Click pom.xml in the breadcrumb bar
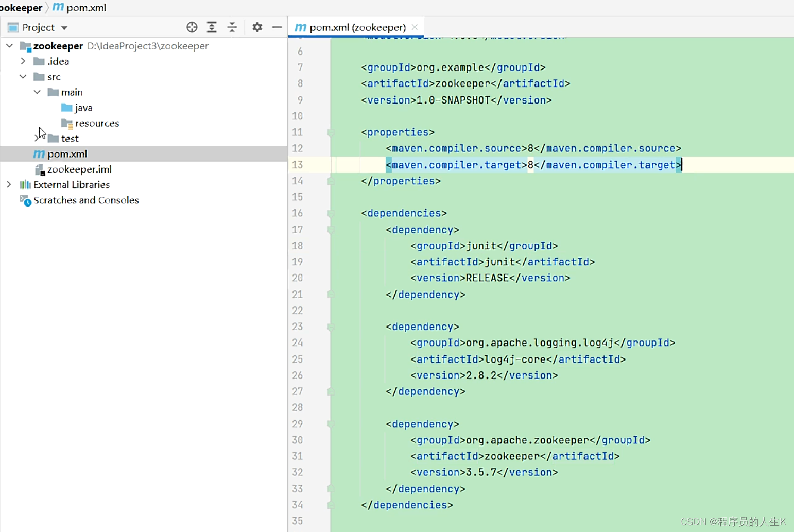 point(86,8)
